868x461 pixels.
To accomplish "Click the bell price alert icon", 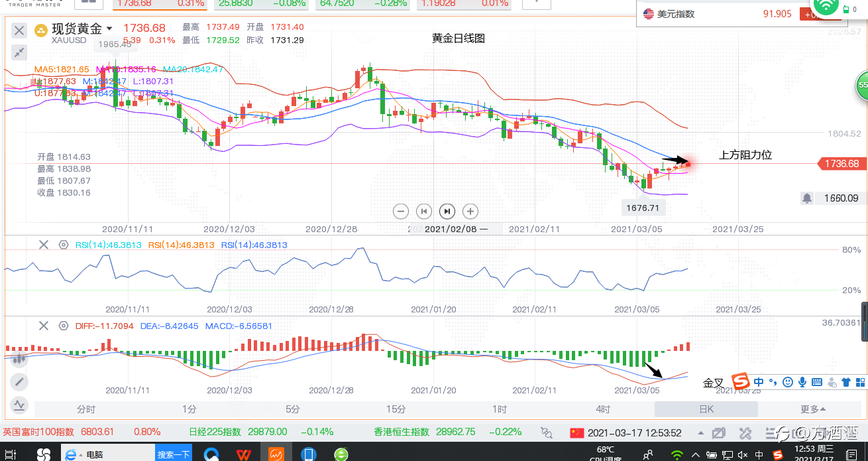I will point(807,198).
